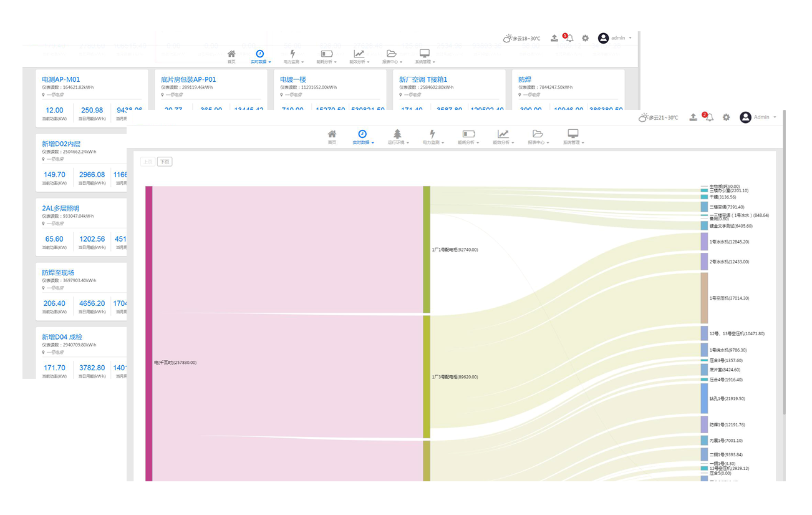Image resolution: width=812 pixels, height=515 pixels.
Task: Click the front window vertical scrollbar
Action: (x=783, y=281)
